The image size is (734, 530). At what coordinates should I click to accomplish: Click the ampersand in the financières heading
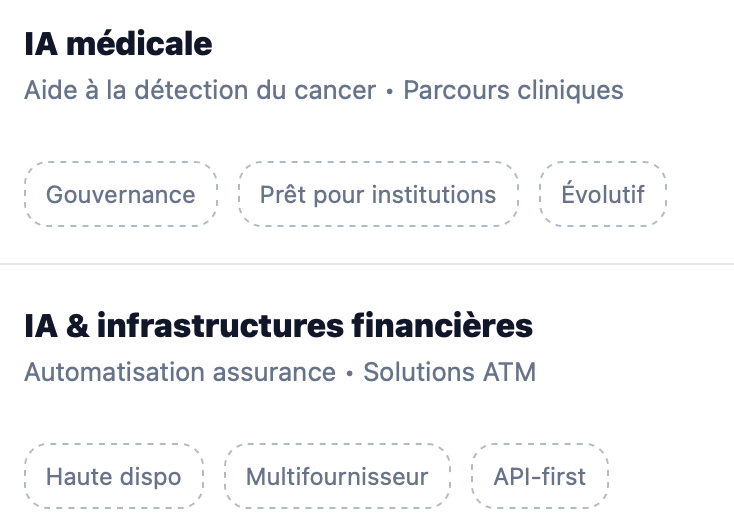point(74,326)
